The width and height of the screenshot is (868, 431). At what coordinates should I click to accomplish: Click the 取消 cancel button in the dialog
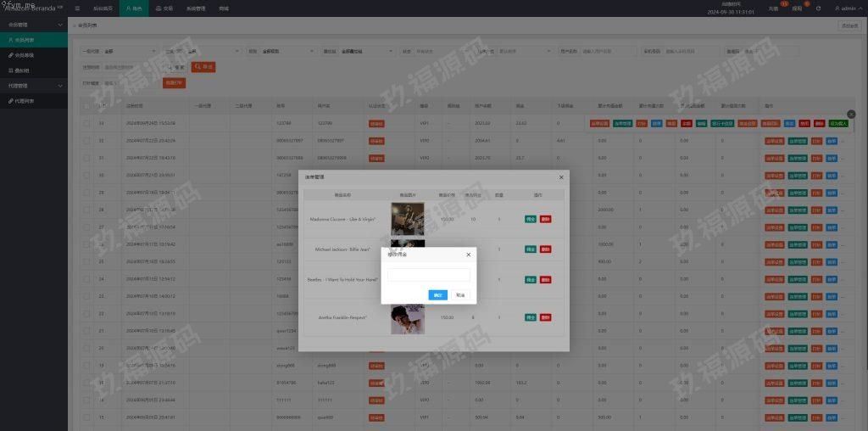(x=460, y=295)
